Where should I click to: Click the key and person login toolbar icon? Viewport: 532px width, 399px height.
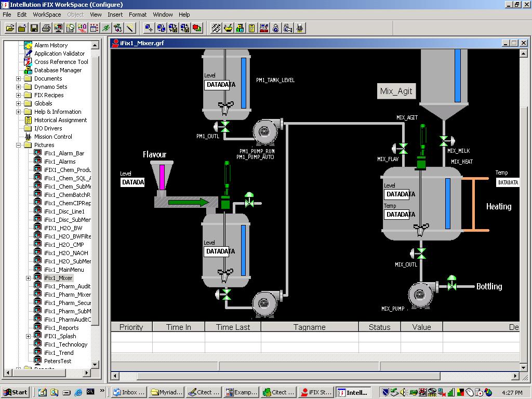pyautogui.click(x=288, y=28)
